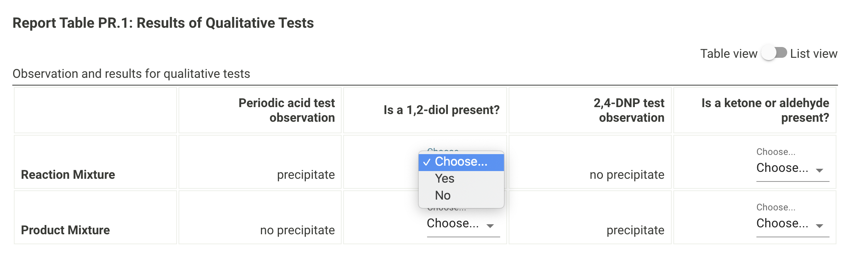This screenshot has height=262, width=868.
Task: Click the List view label
Action: point(813,54)
